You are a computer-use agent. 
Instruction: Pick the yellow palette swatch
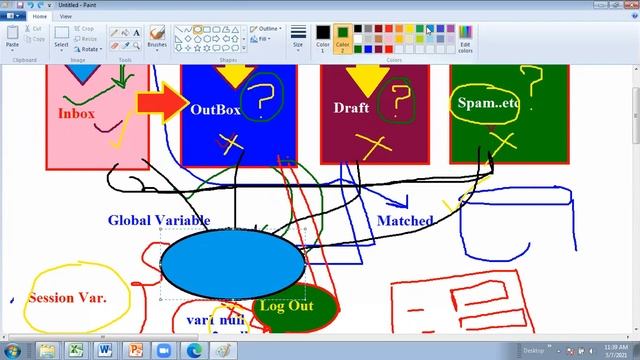click(409, 28)
